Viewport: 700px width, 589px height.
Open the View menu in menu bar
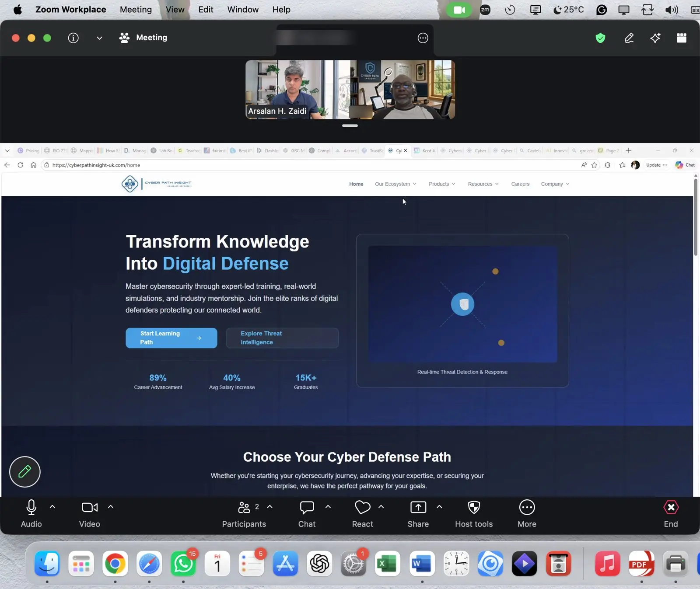click(x=175, y=10)
